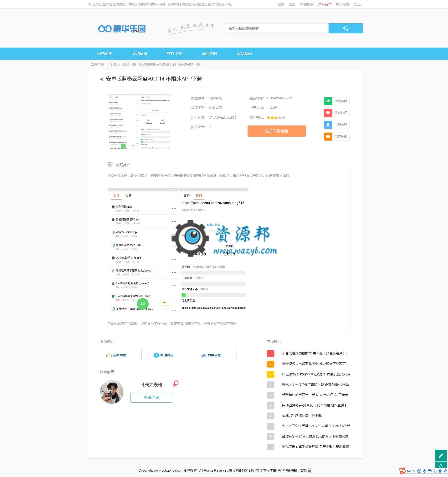Click the green pencil edit floating button
The width and height of the screenshot is (448, 477).
click(441, 455)
